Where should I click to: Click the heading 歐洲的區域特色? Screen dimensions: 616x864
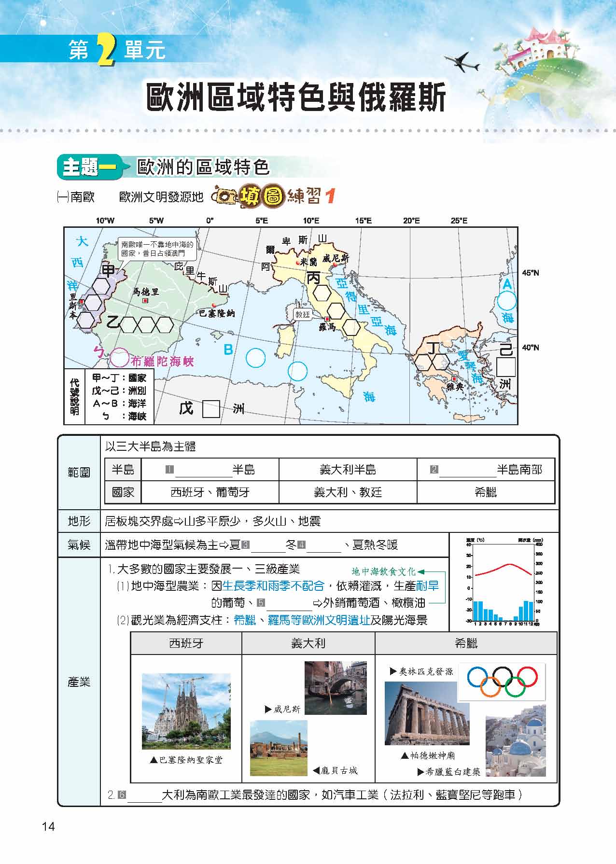203,167
